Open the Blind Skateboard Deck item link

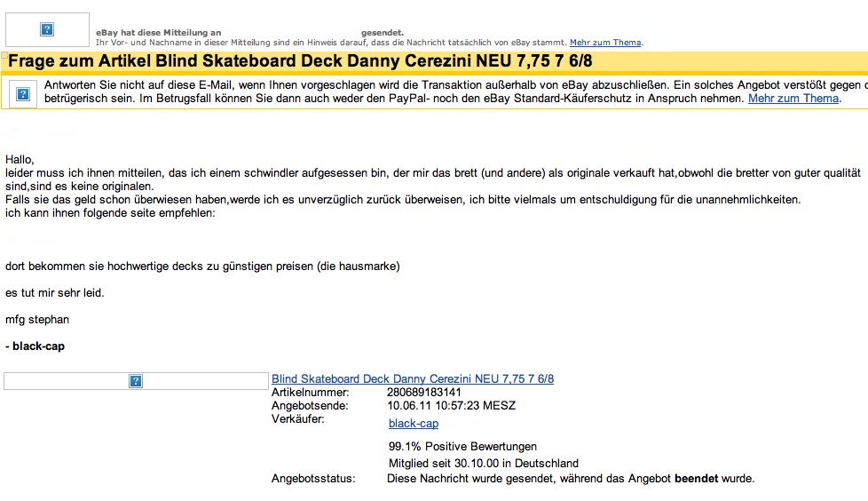412,378
